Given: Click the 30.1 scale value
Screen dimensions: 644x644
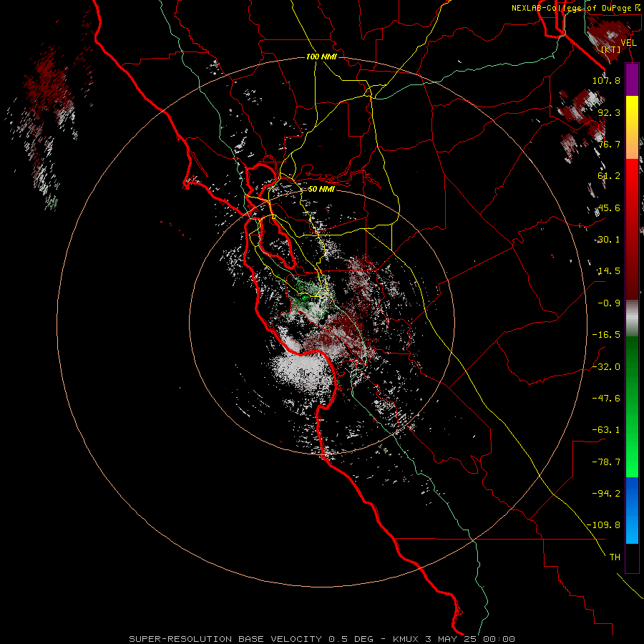Looking at the screenshot, I should [x=609, y=240].
